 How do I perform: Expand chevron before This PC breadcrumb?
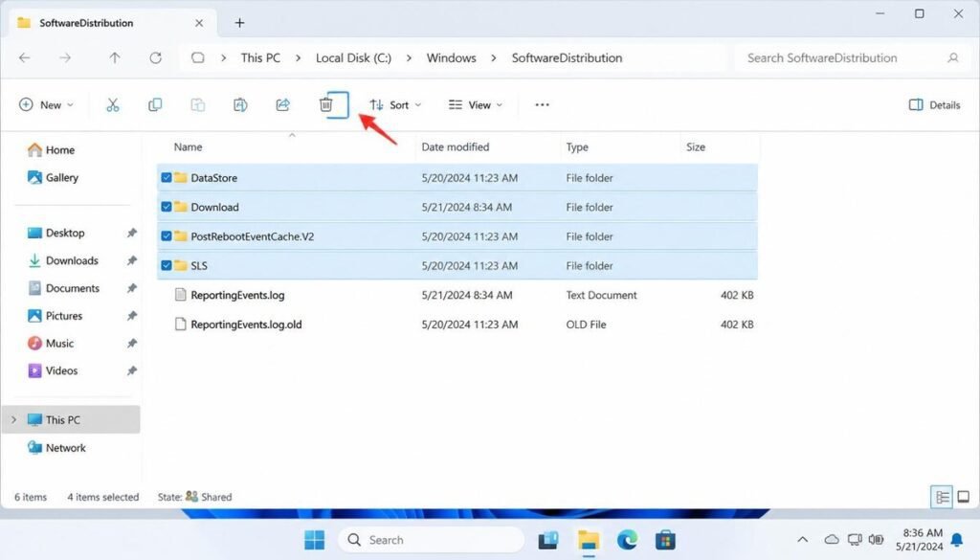(223, 57)
